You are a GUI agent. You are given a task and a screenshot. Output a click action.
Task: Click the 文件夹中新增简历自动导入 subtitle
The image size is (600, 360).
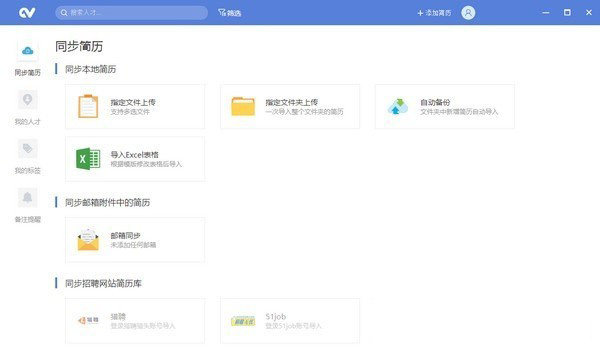(x=459, y=112)
